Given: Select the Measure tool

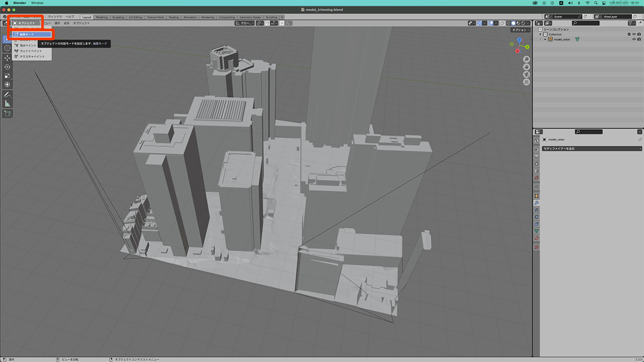Looking at the screenshot, I should (x=7, y=103).
